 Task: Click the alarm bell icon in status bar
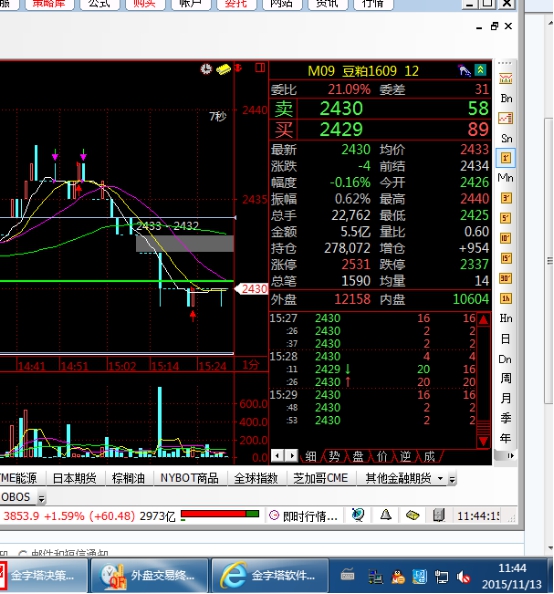point(386,515)
